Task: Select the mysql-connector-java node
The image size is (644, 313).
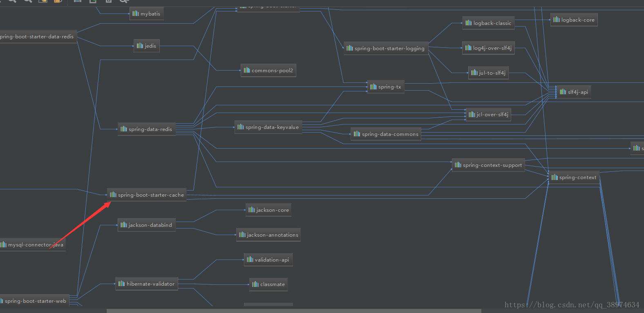Action: (32, 244)
